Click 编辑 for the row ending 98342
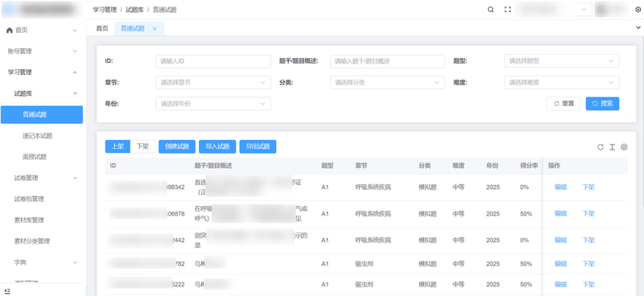 pos(560,187)
